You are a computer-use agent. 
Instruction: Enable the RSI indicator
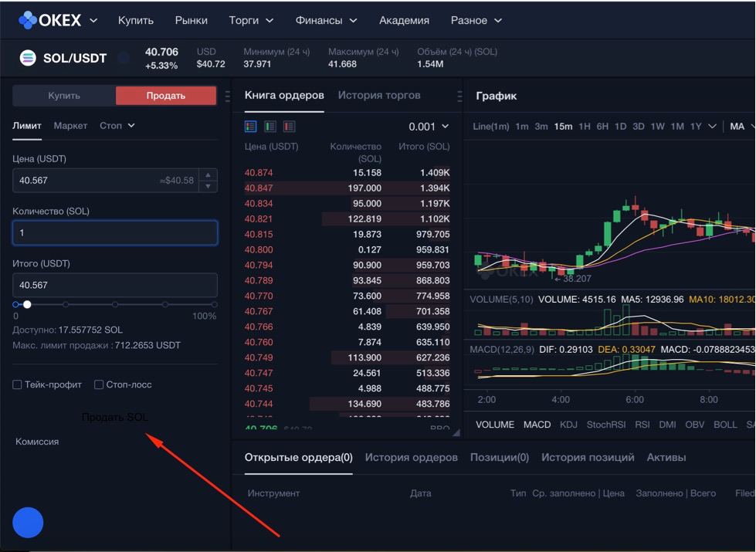(642, 425)
